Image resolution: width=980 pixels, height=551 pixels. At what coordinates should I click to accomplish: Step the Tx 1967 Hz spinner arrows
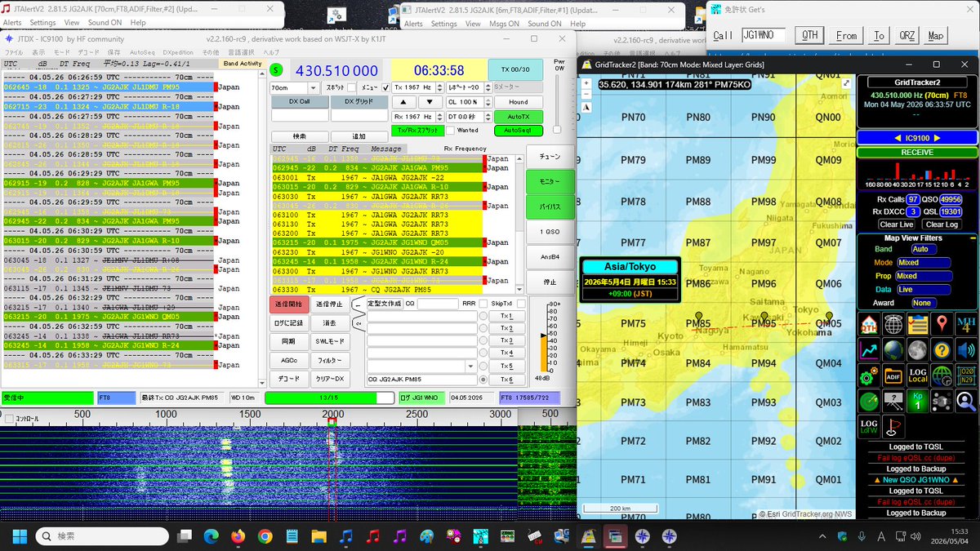(x=439, y=87)
